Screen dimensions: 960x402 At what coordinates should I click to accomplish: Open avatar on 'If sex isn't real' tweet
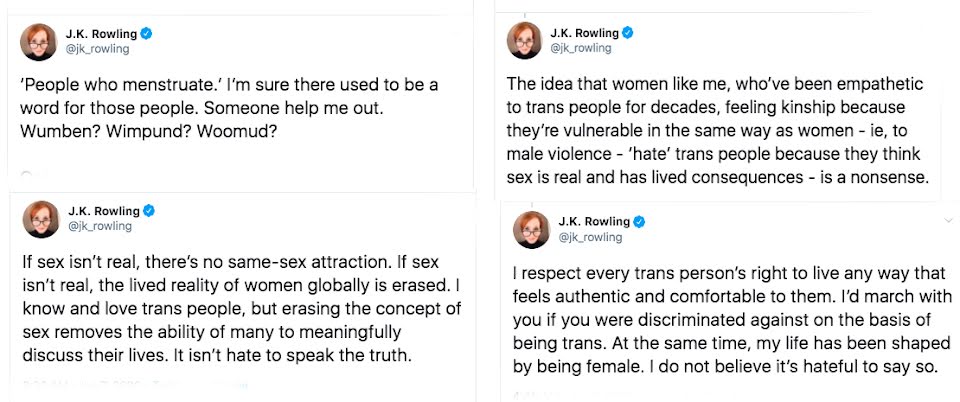(40, 219)
